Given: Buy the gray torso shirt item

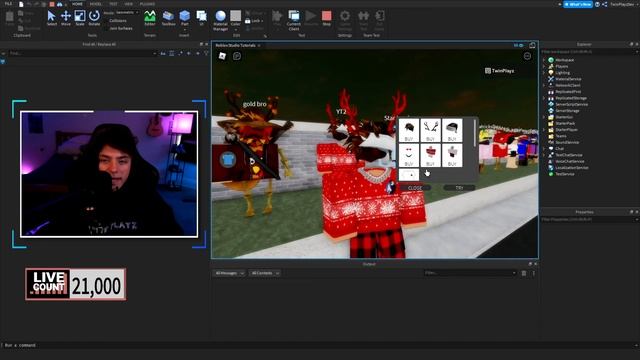Looking at the screenshot, I should [x=452, y=155].
